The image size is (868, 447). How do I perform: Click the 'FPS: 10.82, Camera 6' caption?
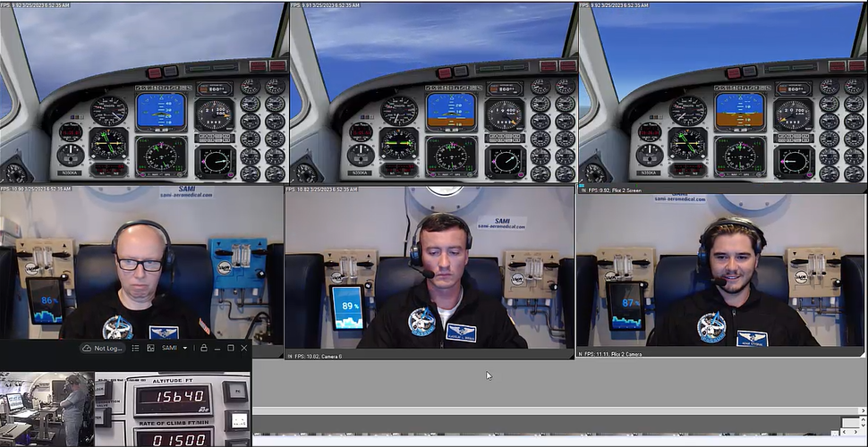tap(318, 357)
